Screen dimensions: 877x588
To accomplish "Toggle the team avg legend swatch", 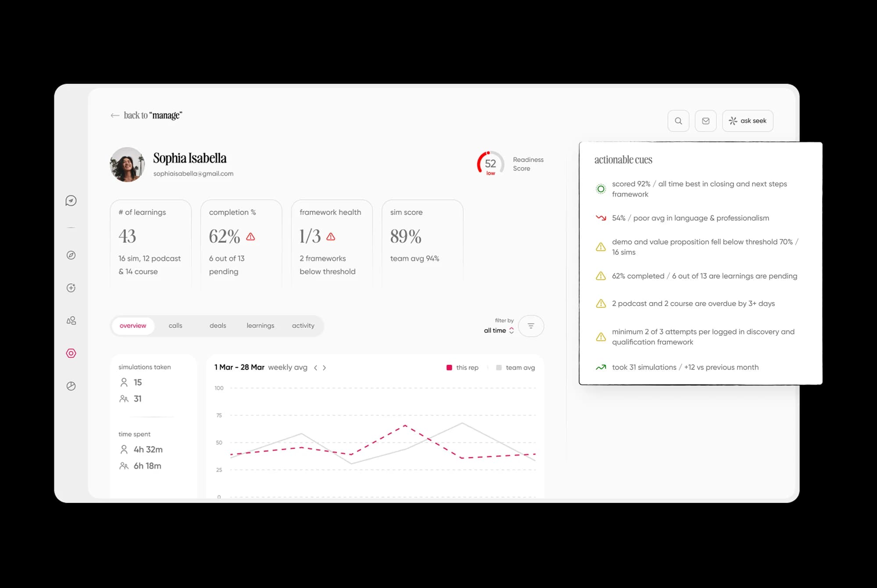I will coord(499,367).
